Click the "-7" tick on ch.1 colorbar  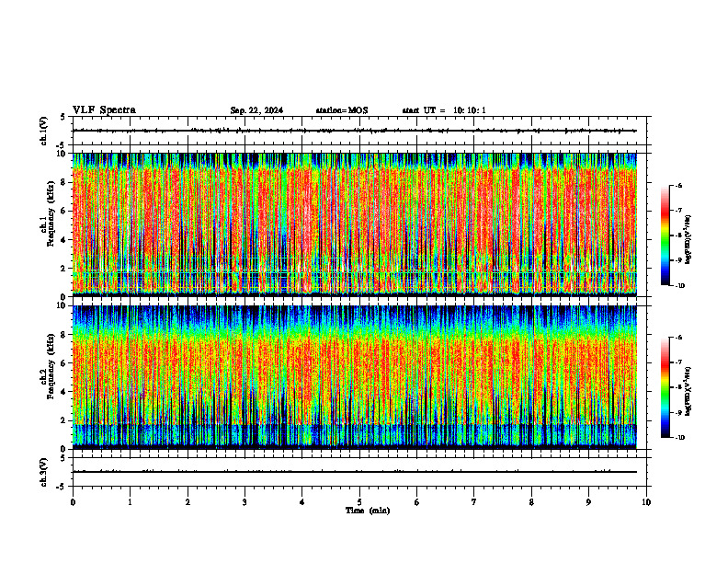click(x=679, y=211)
